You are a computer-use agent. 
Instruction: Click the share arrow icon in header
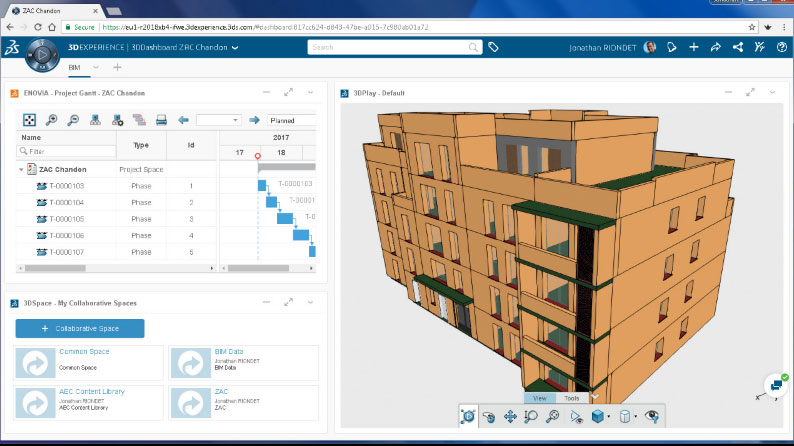[x=716, y=48]
